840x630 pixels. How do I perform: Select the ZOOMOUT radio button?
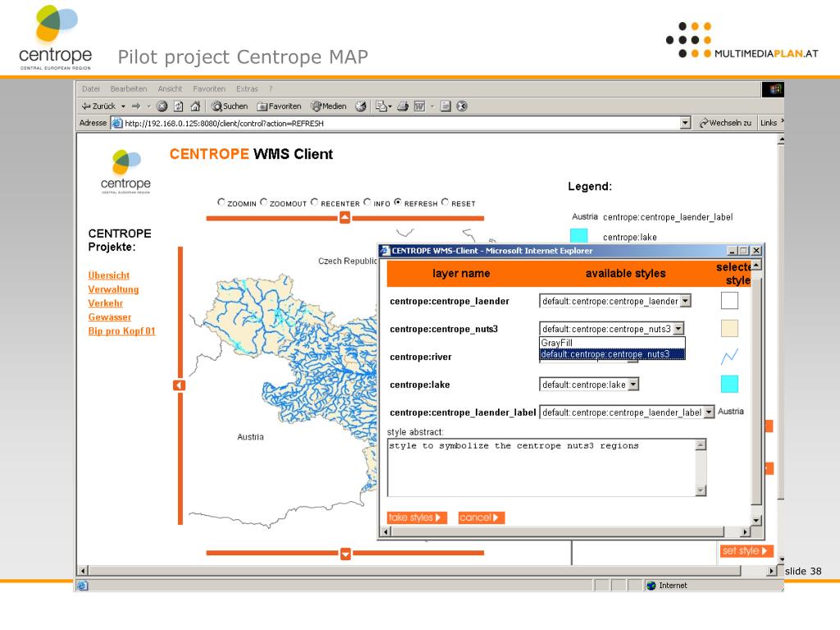coord(263,202)
